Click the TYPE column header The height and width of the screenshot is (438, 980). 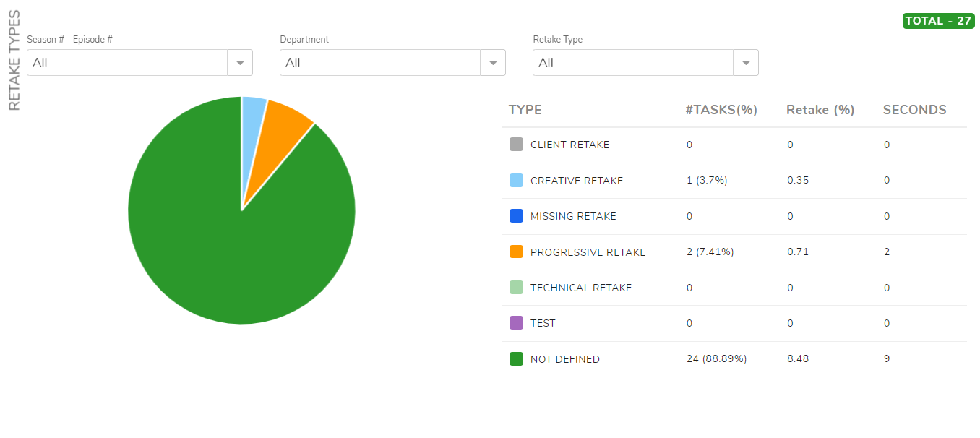coord(525,110)
